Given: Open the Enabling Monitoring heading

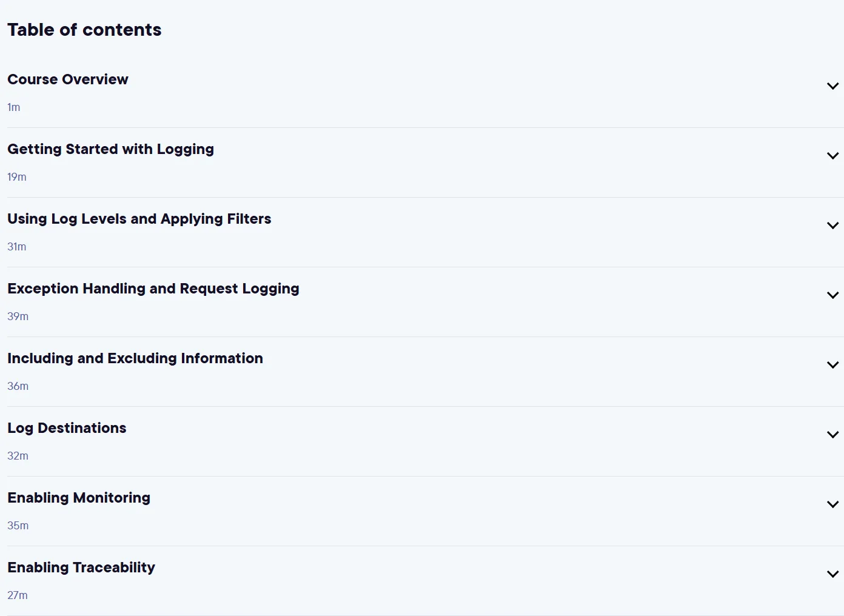Looking at the screenshot, I should (79, 498).
